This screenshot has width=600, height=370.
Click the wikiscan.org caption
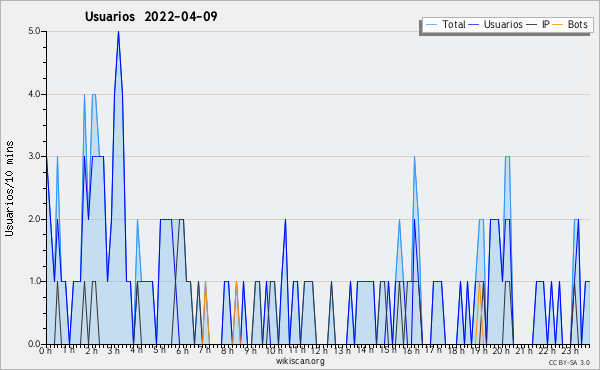click(300, 361)
